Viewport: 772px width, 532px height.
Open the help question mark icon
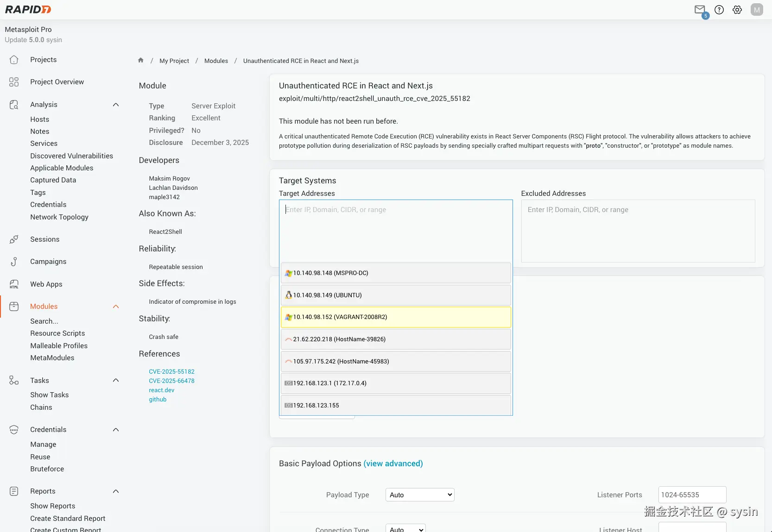(x=719, y=9)
